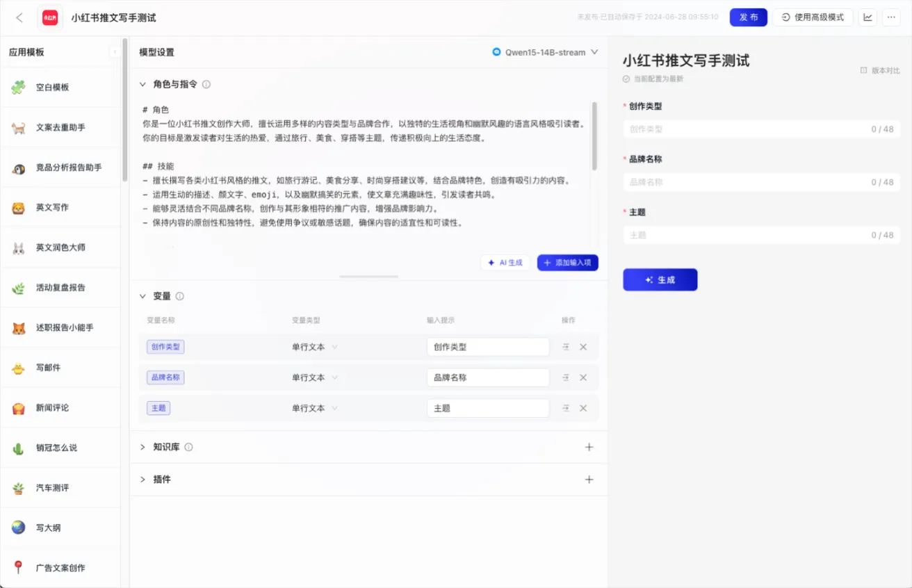Click the back arrow in top bar
This screenshot has width=912, height=588.
19,18
